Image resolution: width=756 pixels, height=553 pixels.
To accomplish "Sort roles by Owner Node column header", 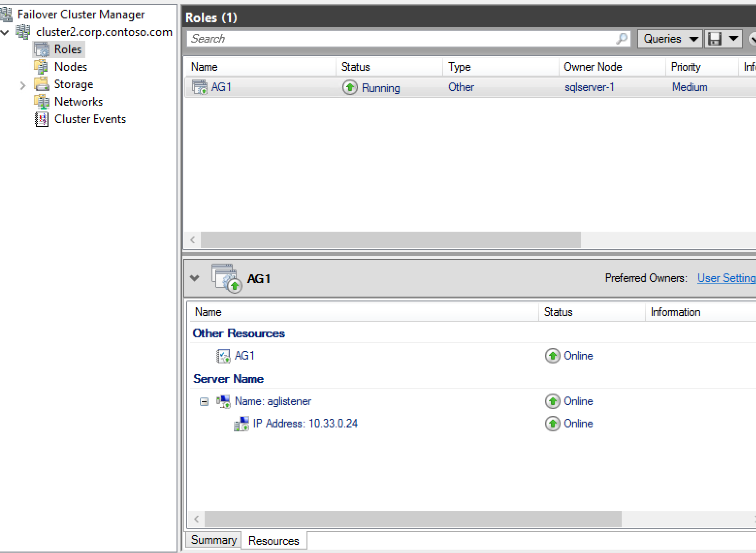I will tap(593, 67).
